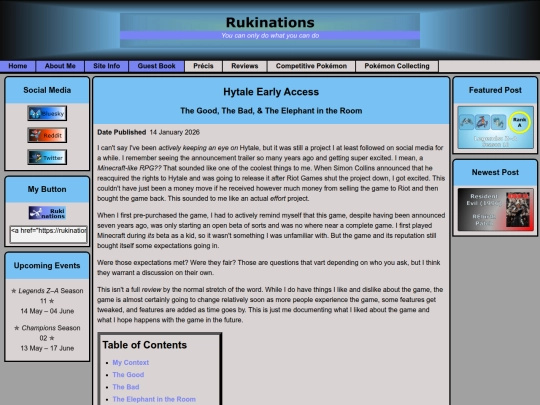Click the date 14 January 2026
The image size is (540, 405).
pos(175,132)
